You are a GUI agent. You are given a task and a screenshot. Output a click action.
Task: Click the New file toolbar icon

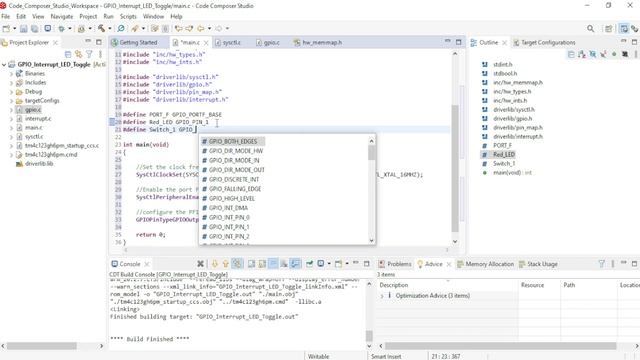[x=6, y=29]
